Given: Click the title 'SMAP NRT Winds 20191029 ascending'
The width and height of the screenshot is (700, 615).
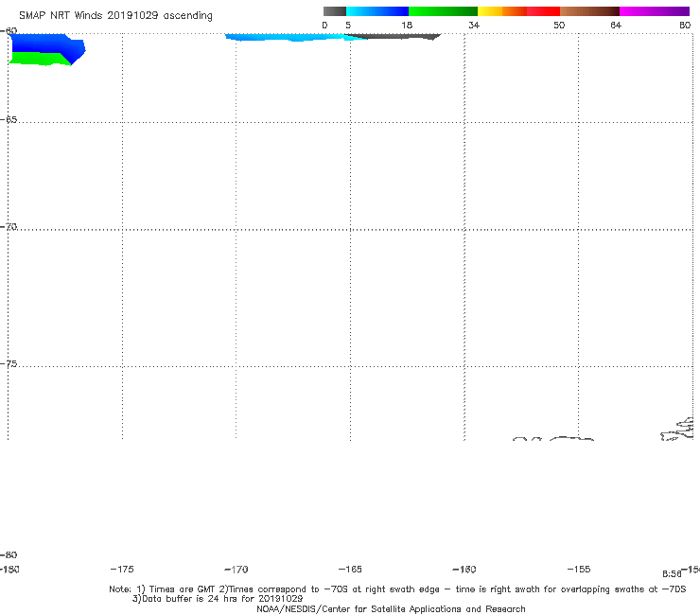Looking at the screenshot, I should coord(115,16).
